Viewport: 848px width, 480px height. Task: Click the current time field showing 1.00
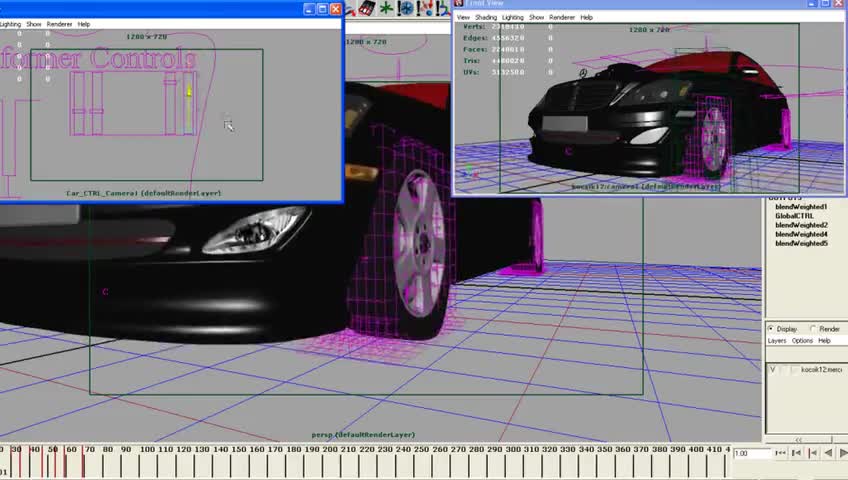pyautogui.click(x=752, y=454)
